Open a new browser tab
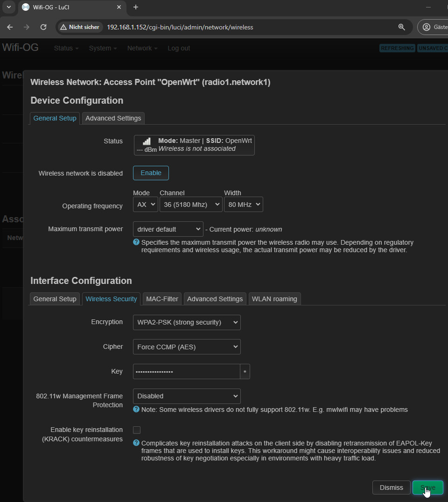 (x=136, y=7)
